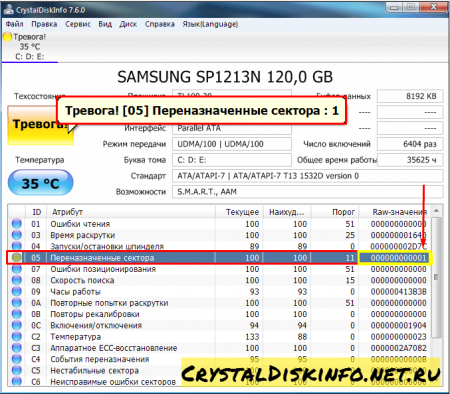Click the Порог column header

(335, 212)
